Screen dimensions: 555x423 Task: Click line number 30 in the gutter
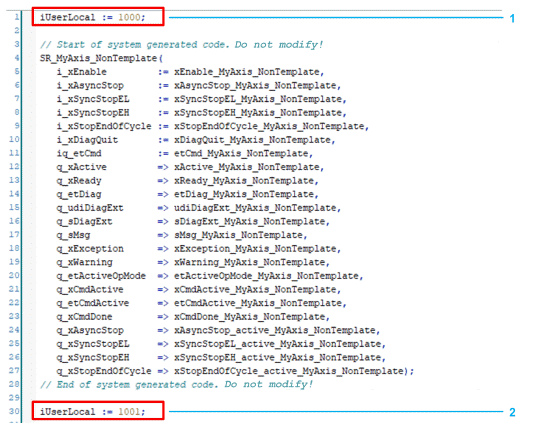click(x=14, y=411)
